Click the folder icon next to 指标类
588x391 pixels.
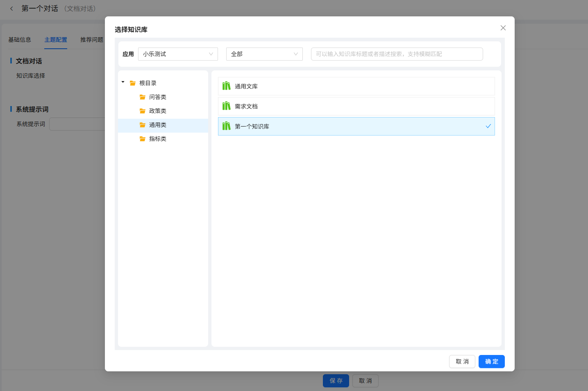point(143,139)
